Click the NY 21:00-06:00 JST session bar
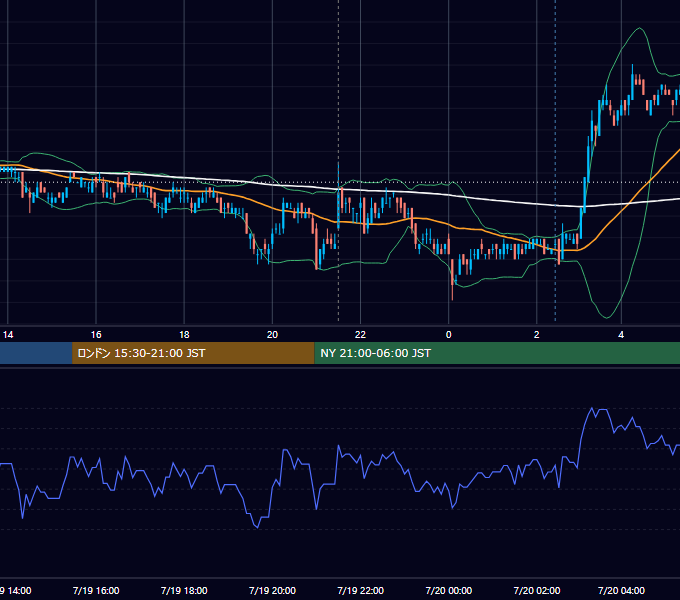This screenshot has height=600, width=680. tap(497, 353)
